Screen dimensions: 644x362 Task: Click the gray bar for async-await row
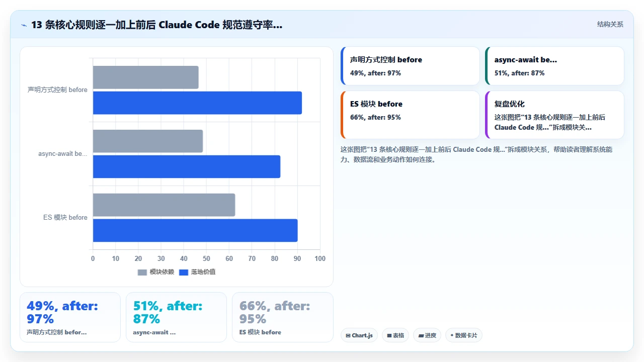tap(148, 141)
